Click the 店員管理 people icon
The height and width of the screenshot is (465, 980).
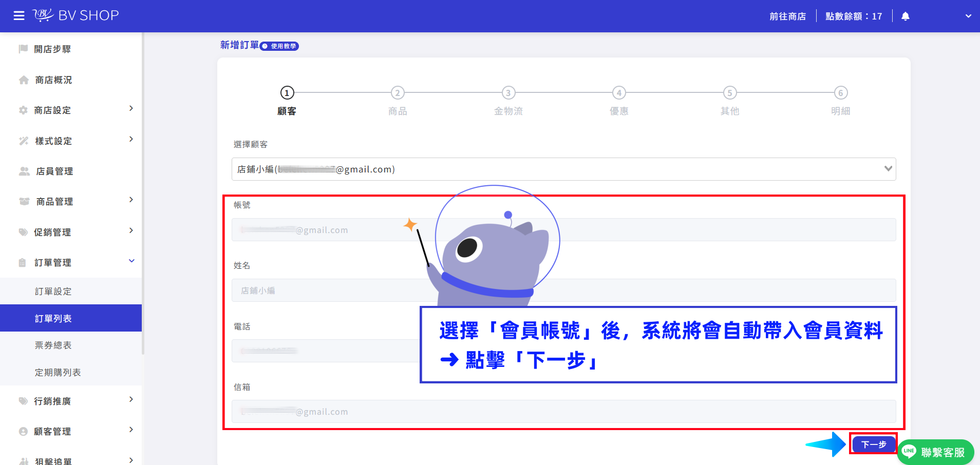(x=24, y=171)
